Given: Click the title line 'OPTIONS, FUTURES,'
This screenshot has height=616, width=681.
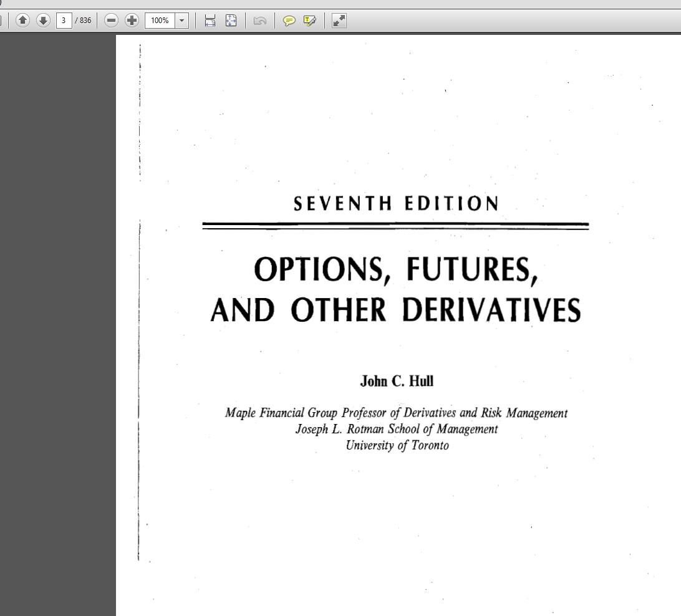Looking at the screenshot, I should point(395,271).
